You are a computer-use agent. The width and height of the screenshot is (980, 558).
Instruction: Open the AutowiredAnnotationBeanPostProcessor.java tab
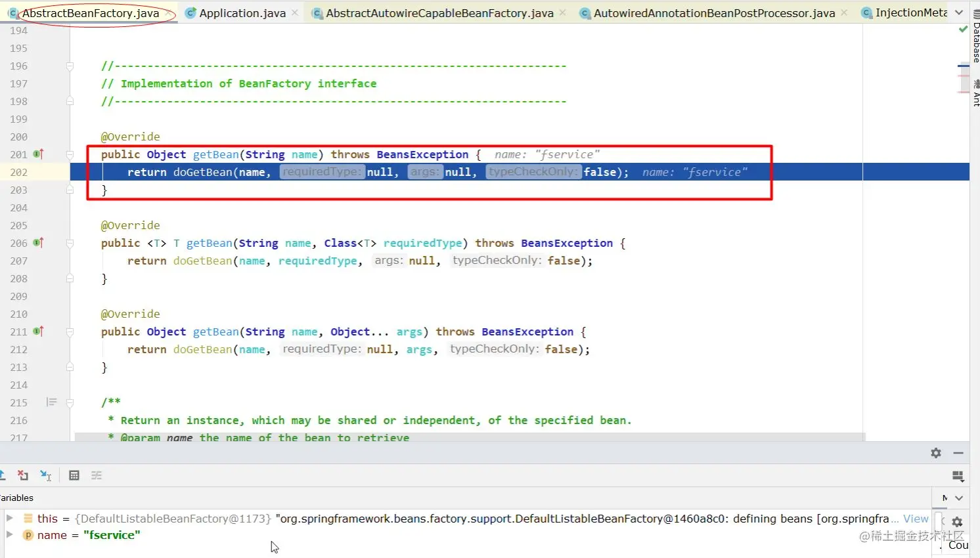click(714, 13)
